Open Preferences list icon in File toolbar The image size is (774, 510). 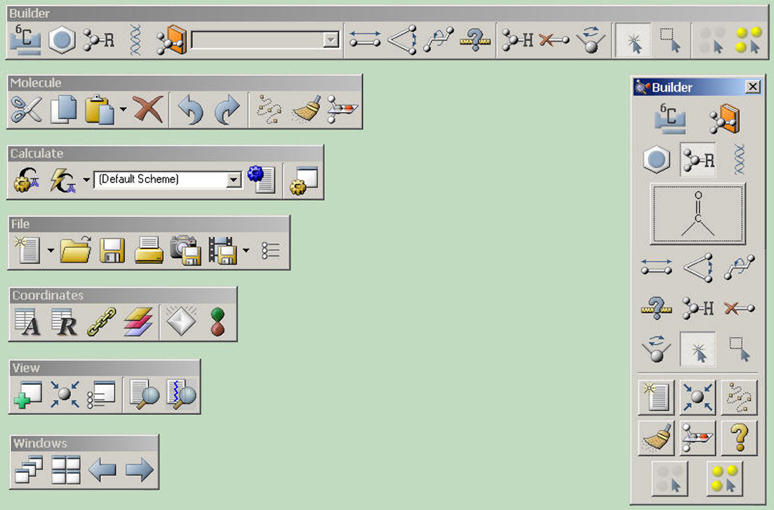tap(271, 251)
